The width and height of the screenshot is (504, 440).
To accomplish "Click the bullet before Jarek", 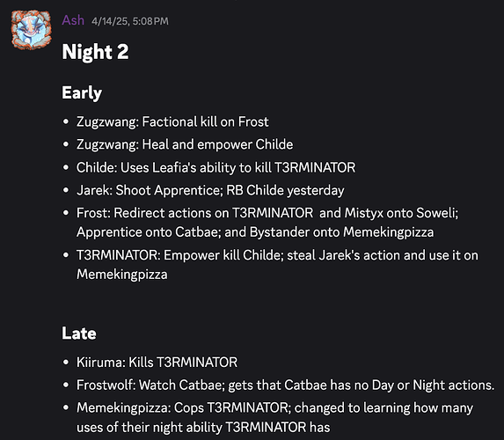I will click(x=66, y=190).
